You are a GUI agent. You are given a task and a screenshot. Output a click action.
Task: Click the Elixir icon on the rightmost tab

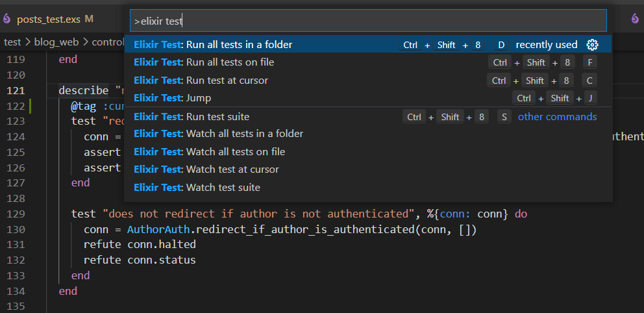point(634,19)
